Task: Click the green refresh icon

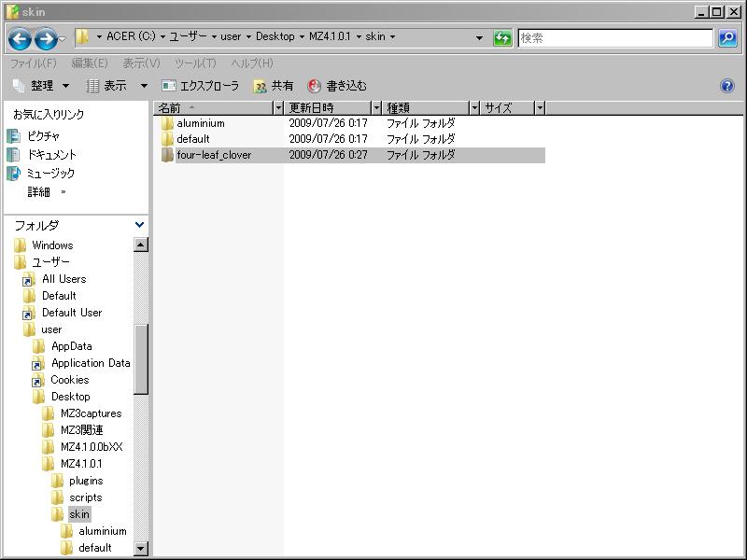Action: 503,38
